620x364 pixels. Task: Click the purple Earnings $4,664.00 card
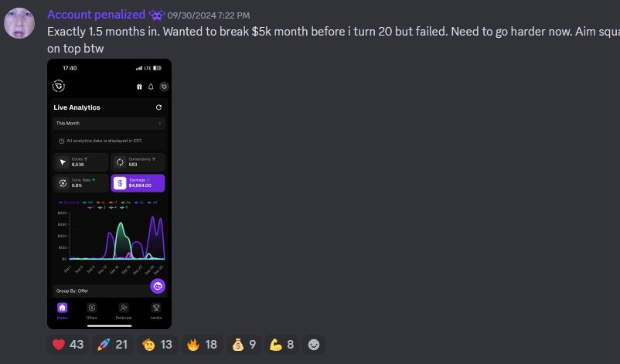[138, 183]
